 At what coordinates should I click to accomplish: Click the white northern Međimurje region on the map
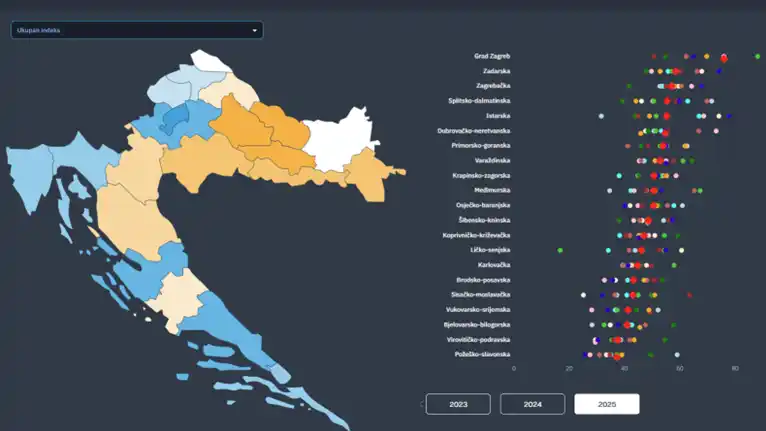[210, 61]
